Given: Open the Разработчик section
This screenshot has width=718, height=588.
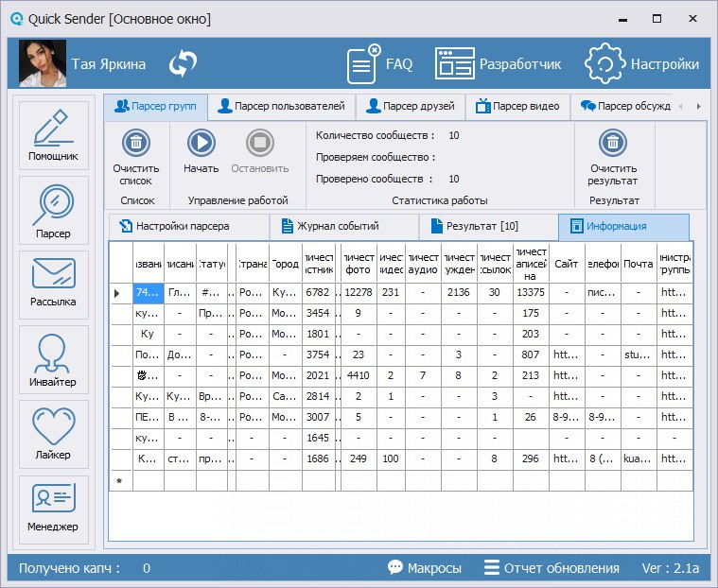Looking at the screenshot, I should coord(499,64).
